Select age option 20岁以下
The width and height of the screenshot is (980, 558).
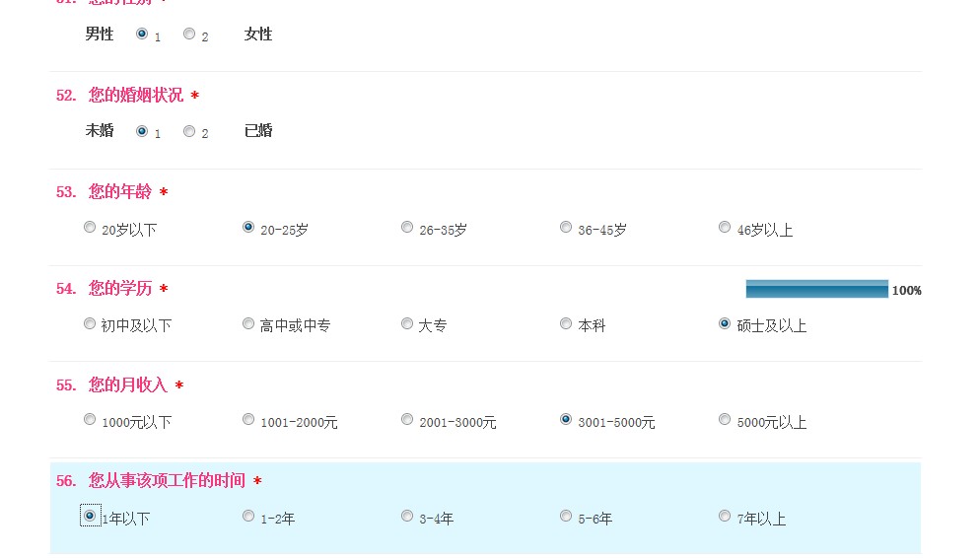(90, 227)
